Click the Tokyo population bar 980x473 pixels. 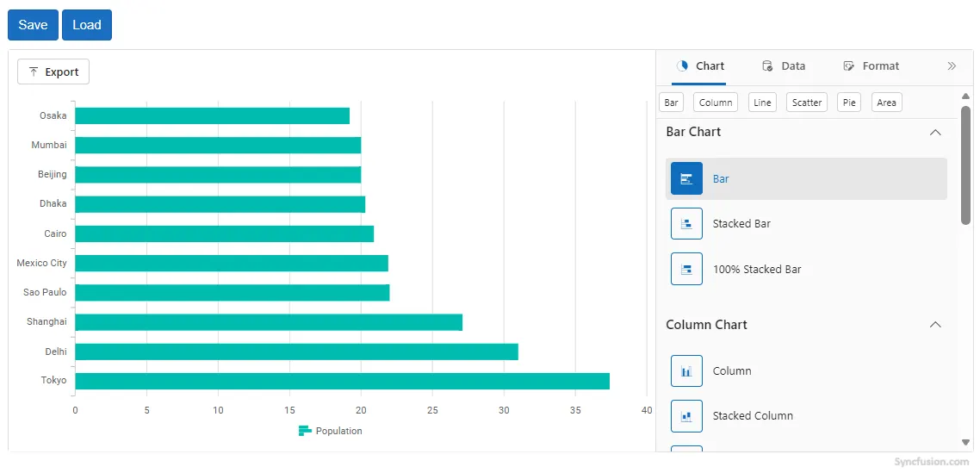tap(342, 381)
